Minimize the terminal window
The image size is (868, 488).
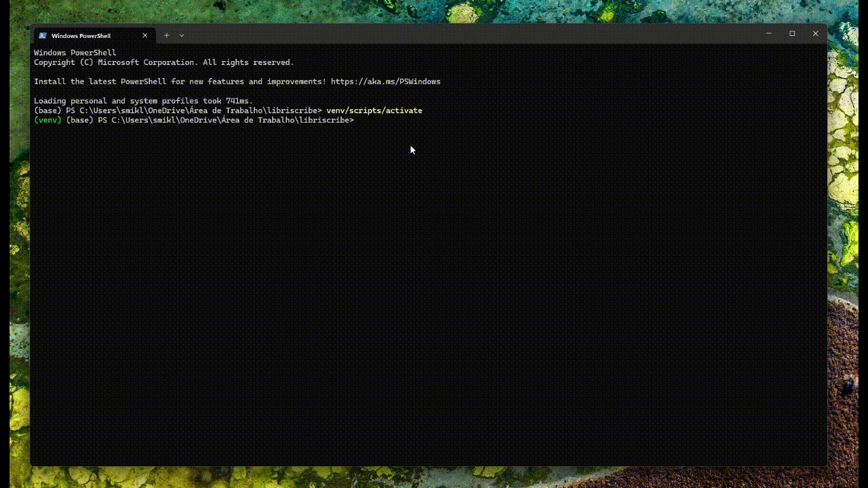click(769, 33)
